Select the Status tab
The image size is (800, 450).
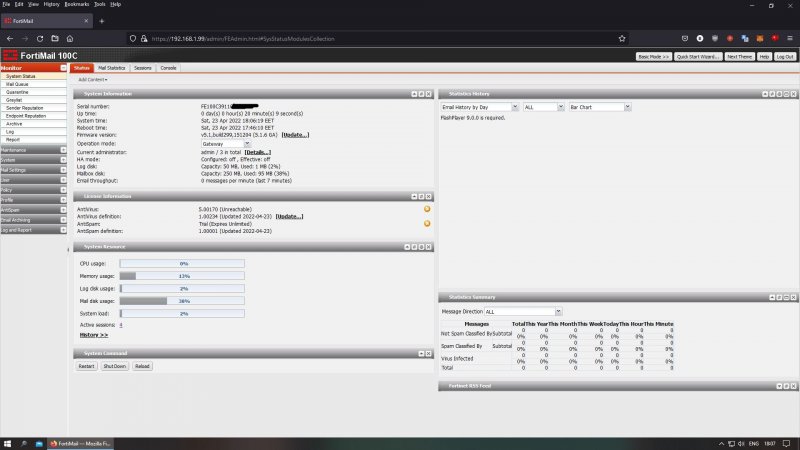click(x=82, y=68)
